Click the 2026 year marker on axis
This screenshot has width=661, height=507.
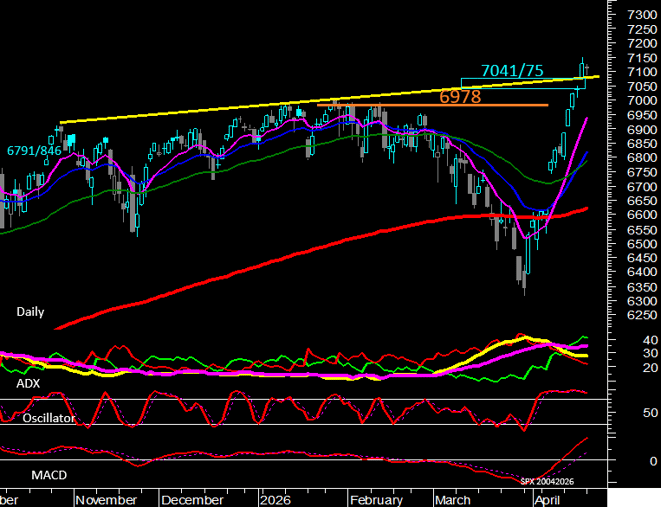pos(273,499)
